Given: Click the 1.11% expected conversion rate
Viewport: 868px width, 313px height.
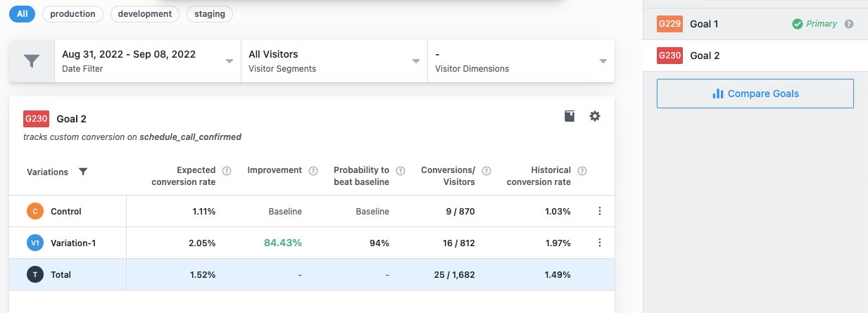Looking at the screenshot, I should (x=204, y=211).
